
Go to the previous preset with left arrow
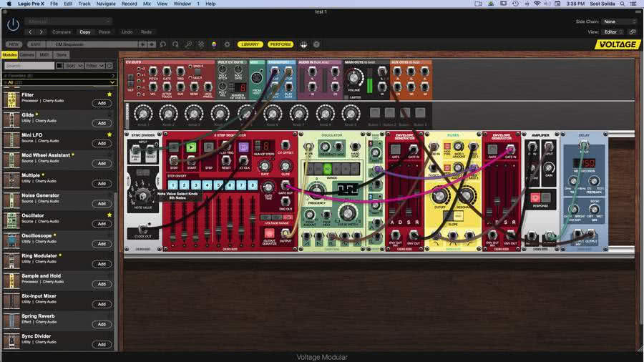tap(30, 32)
